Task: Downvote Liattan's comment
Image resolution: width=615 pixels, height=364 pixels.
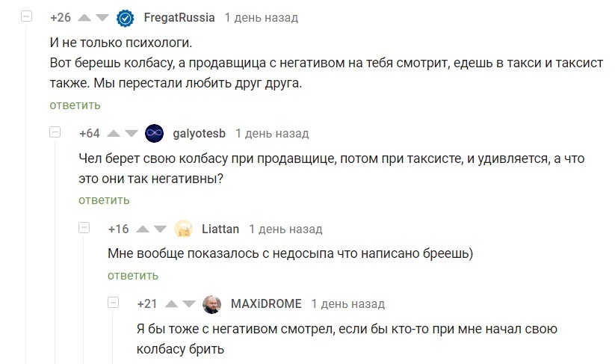Action: (161, 229)
